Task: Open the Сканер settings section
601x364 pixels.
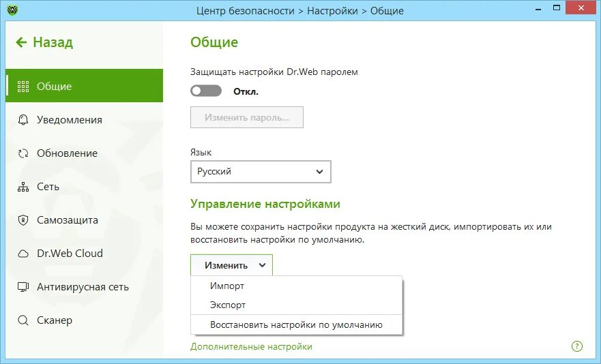Action: coord(85,320)
